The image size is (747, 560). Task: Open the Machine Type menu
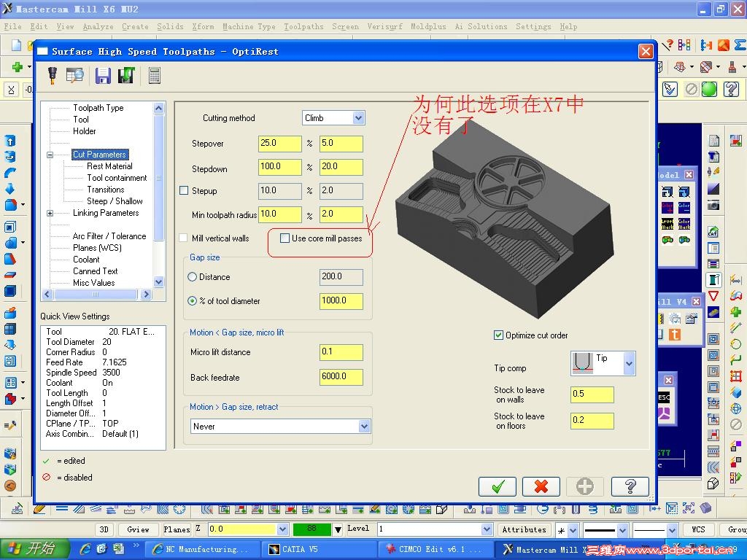point(249,27)
